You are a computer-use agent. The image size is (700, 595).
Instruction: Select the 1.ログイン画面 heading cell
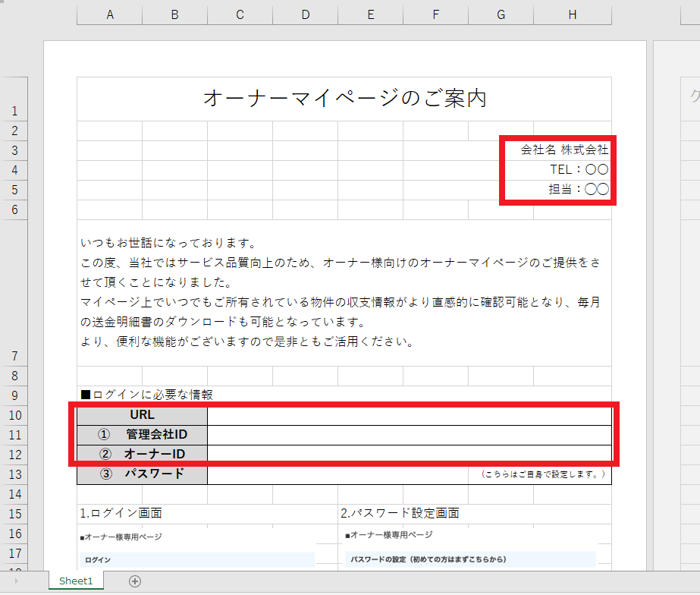coord(121,513)
